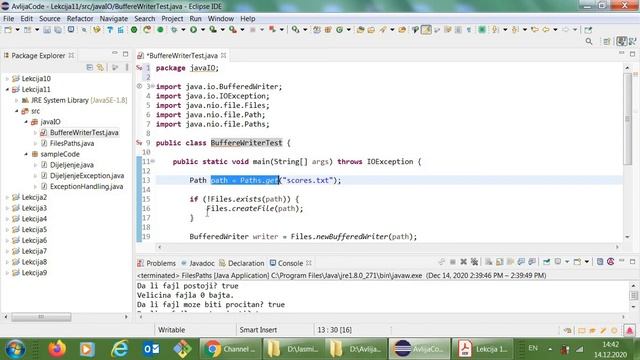Toggle fold marker at imports line 3
The height and width of the screenshot is (360, 640).
pos(152,86)
